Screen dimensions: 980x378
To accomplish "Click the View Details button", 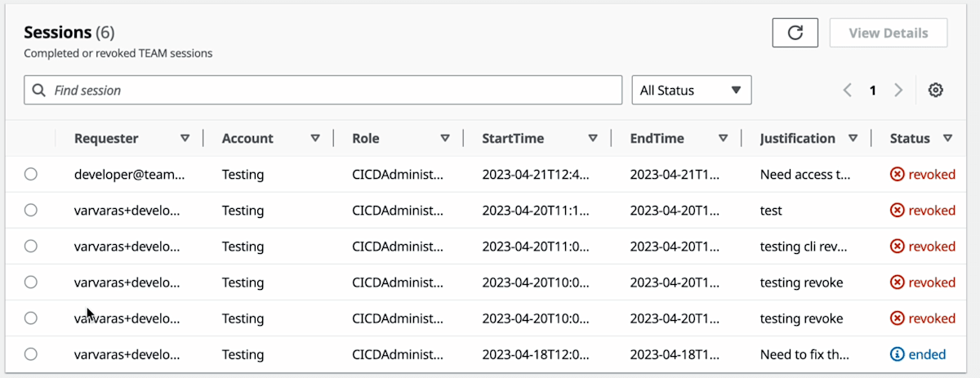I will 889,33.
